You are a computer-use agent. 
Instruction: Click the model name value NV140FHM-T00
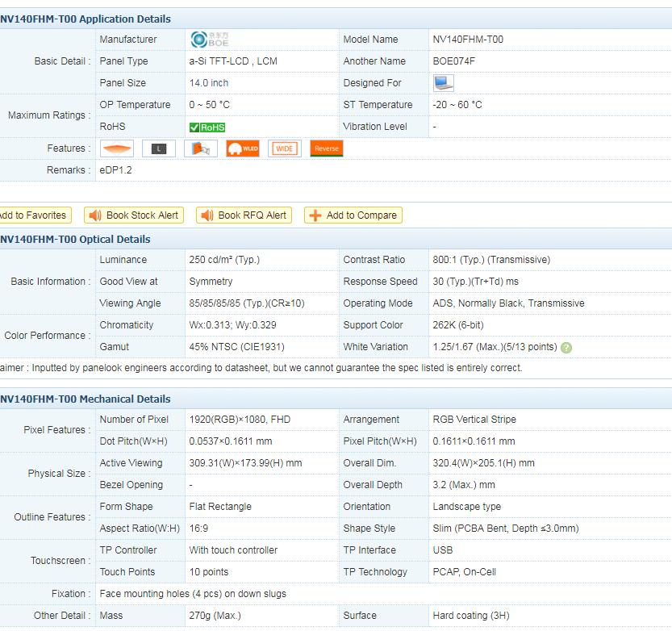click(x=468, y=40)
